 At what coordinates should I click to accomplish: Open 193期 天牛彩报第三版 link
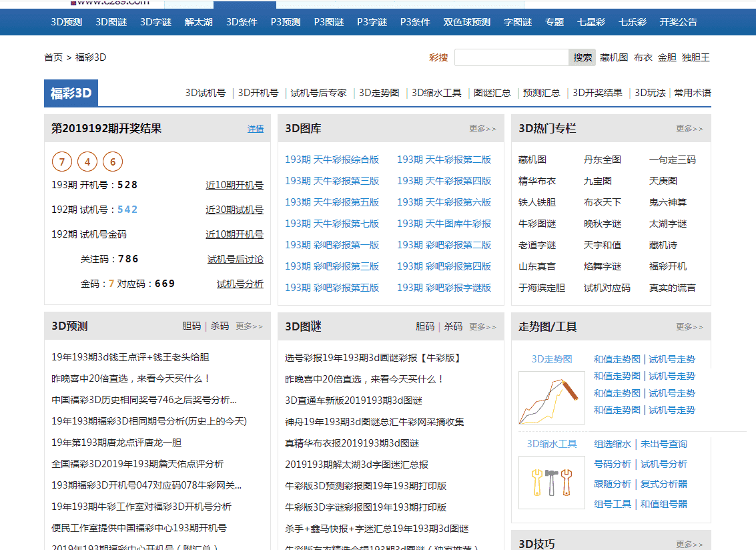332,181
